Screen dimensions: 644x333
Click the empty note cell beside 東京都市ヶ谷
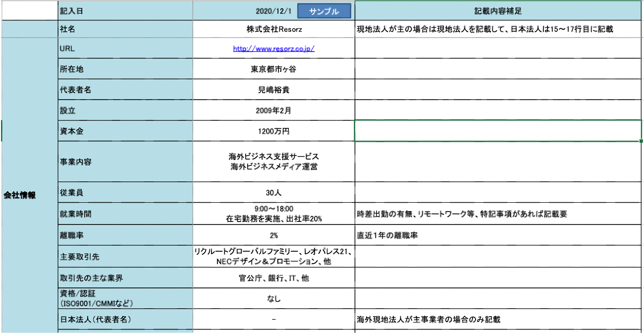[x=499, y=69]
